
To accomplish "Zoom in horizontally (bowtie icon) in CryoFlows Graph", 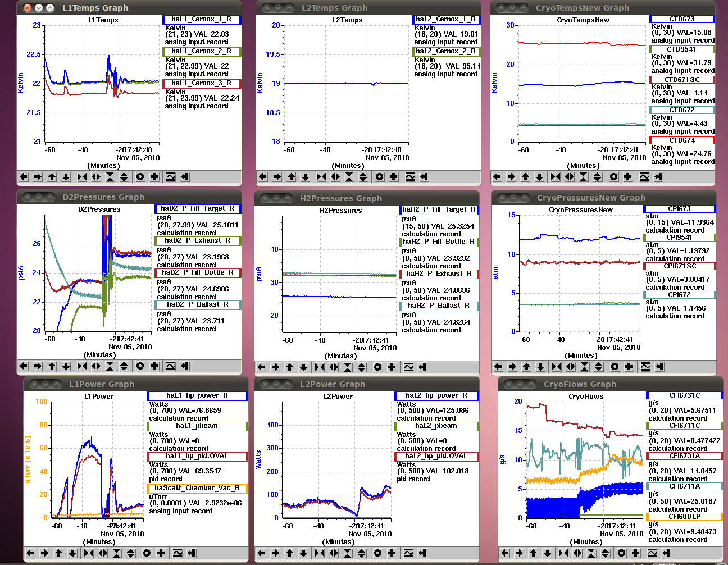I will 563,553.
